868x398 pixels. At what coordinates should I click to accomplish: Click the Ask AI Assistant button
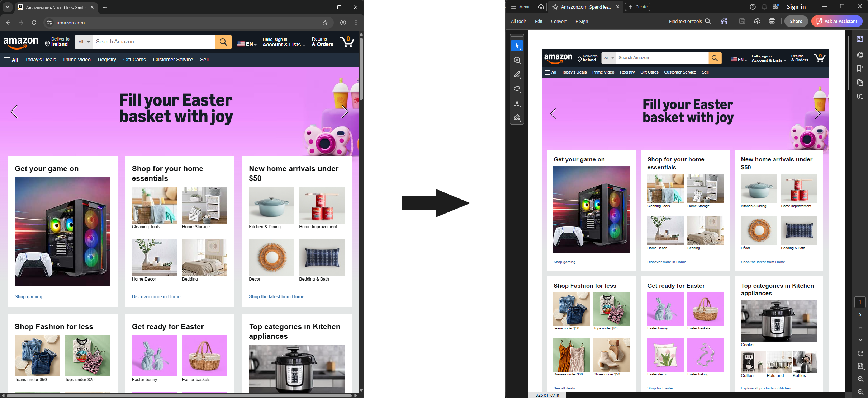(836, 21)
